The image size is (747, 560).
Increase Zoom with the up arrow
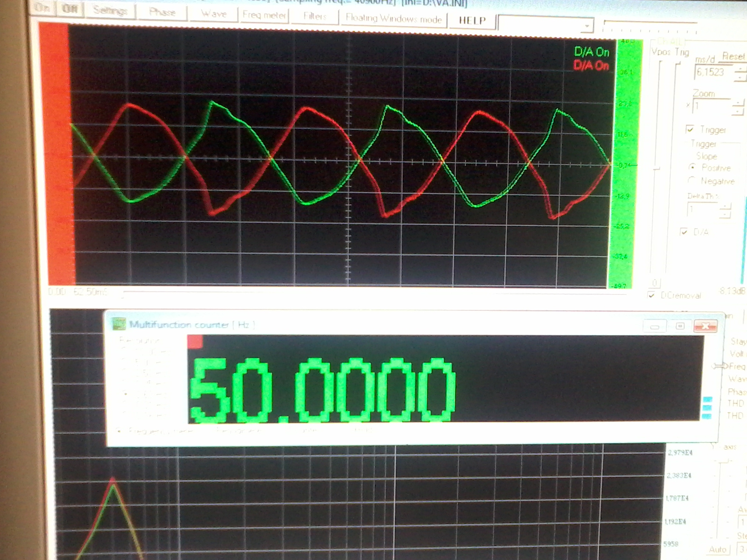pos(738,103)
